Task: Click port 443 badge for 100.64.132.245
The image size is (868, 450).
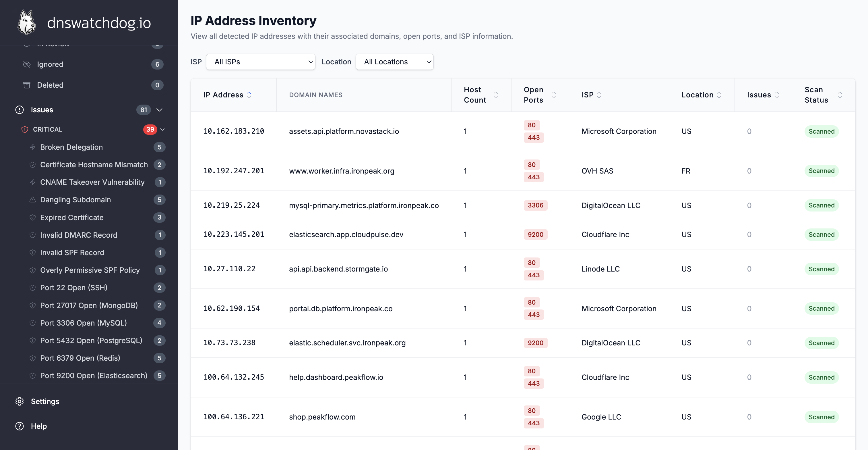Action: click(x=534, y=383)
